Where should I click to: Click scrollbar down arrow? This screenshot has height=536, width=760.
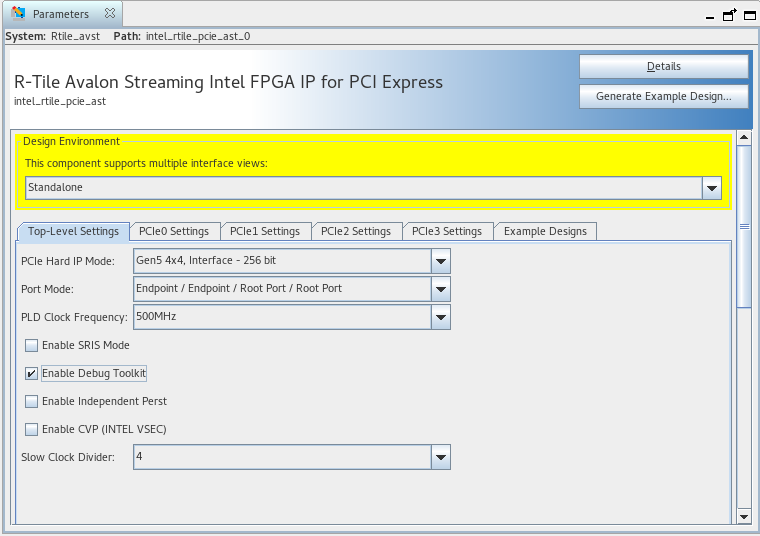743,516
